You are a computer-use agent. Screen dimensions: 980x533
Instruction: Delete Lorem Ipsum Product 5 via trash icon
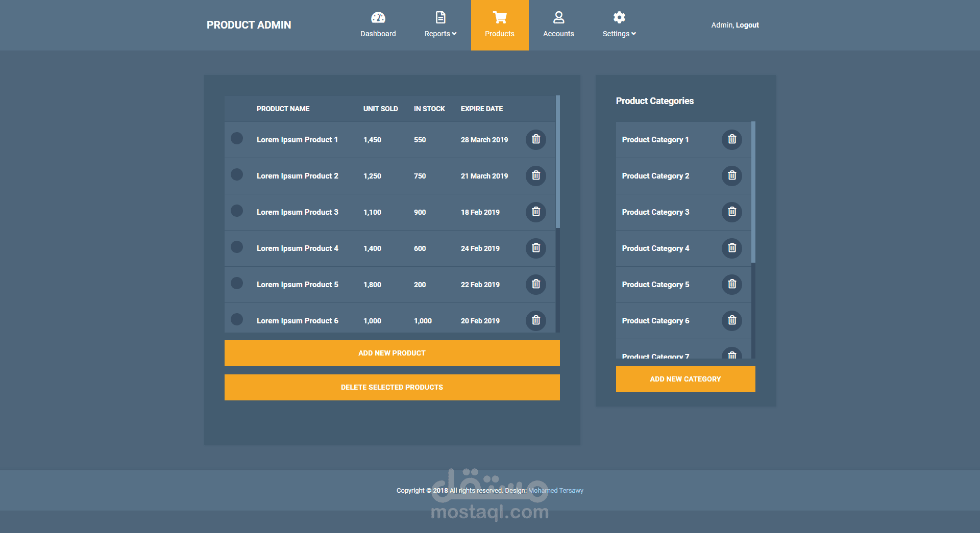[536, 284]
